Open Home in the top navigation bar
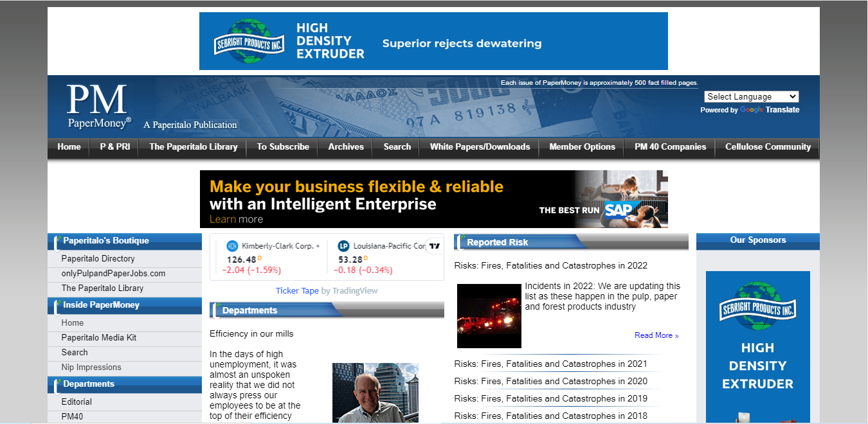868x424 pixels. coord(69,147)
